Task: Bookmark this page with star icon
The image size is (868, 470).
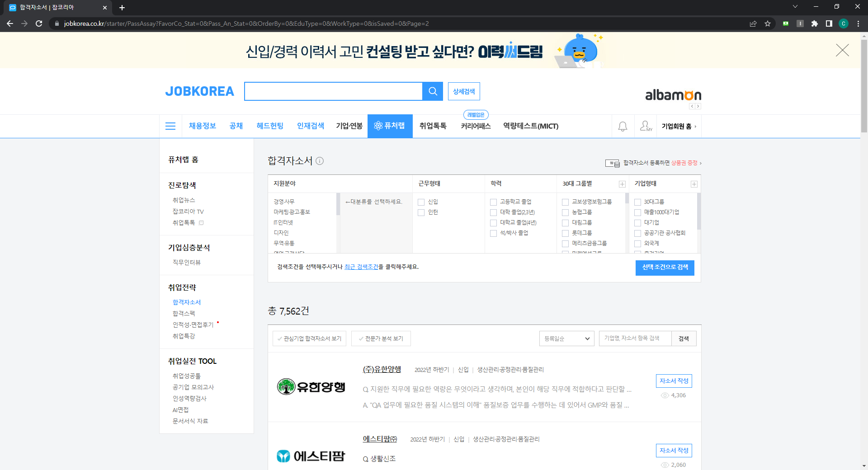Action: [768, 23]
